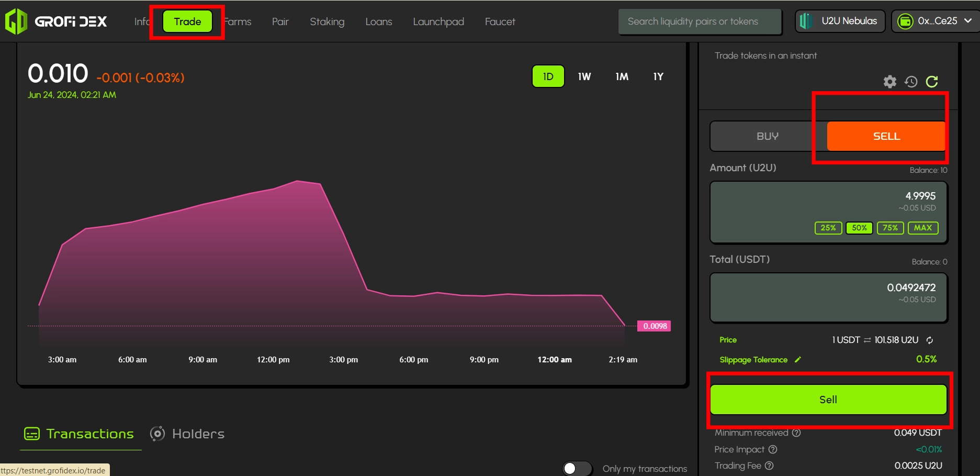980x476 pixels.
Task: Open the transaction history clock icon
Action: pos(911,82)
